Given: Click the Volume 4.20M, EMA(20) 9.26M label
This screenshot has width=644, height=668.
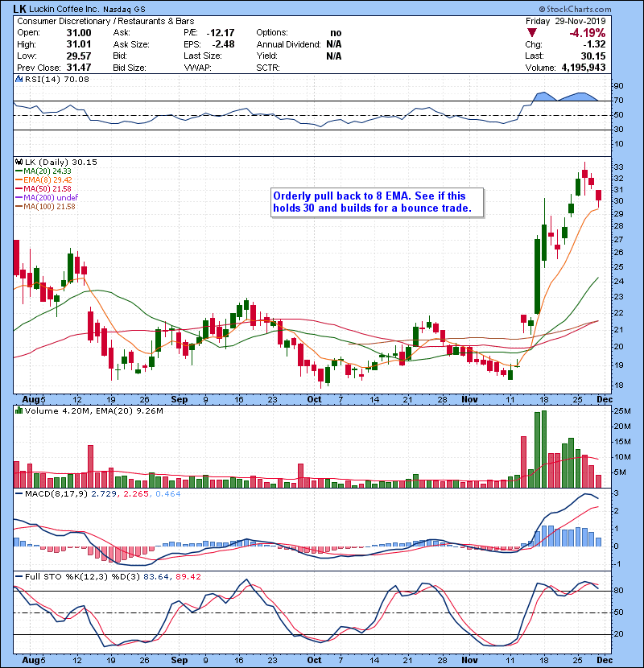Looking at the screenshot, I should pos(93,410).
